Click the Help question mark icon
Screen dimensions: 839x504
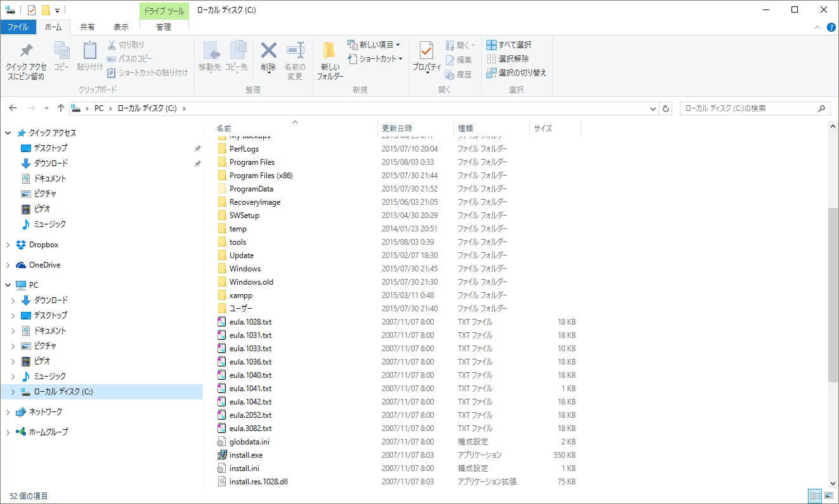click(831, 27)
